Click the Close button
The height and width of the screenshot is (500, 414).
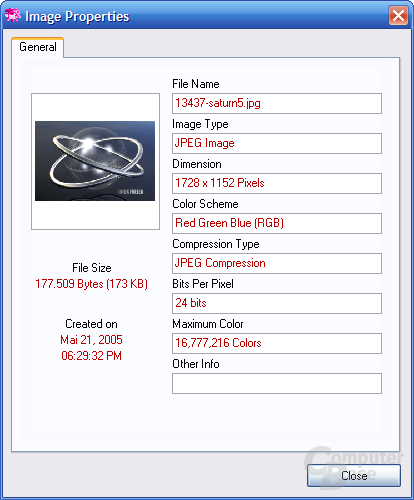[354, 475]
